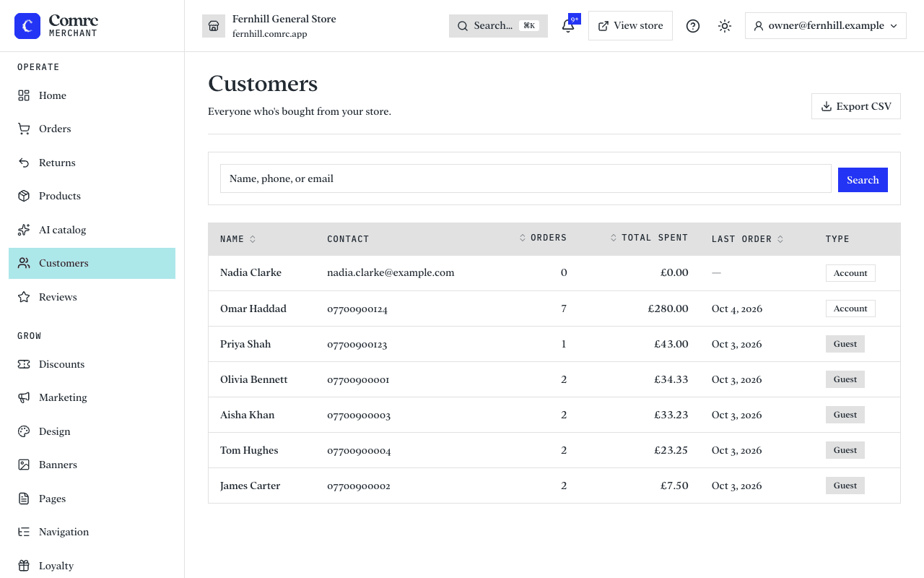Sort table by Orders column

coord(543,238)
